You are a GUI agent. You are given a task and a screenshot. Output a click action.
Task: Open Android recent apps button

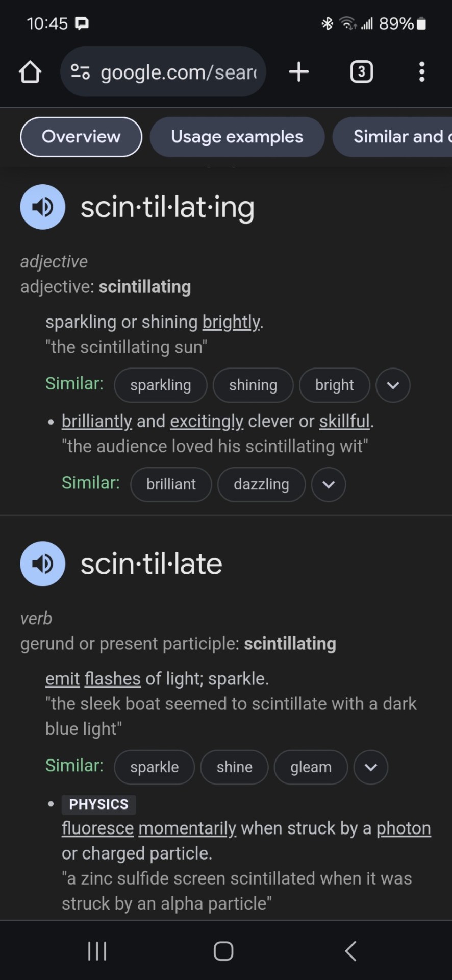[97, 951]
